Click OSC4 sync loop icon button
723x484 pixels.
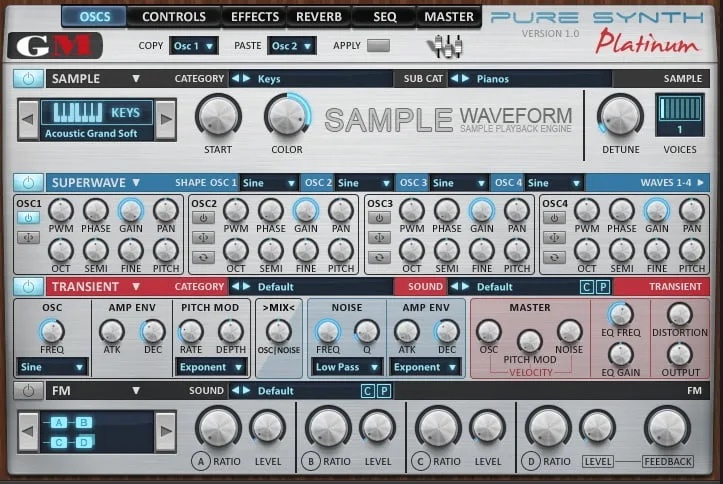coord(554,257)
